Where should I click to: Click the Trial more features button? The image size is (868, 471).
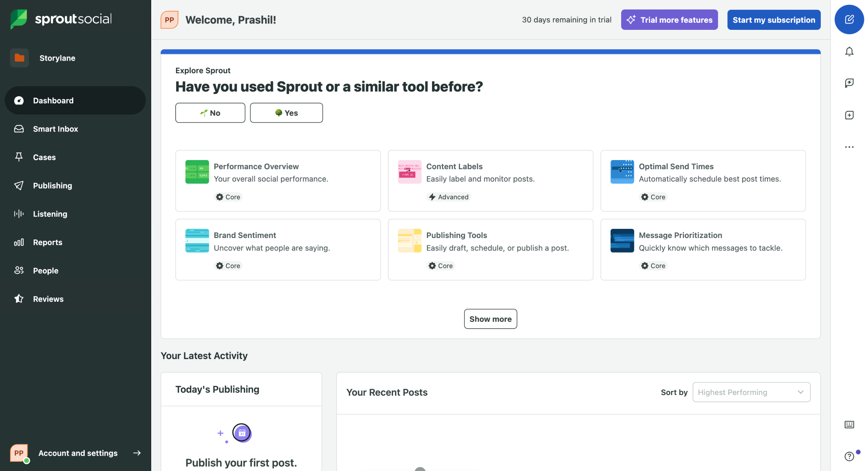pos(669,20)
